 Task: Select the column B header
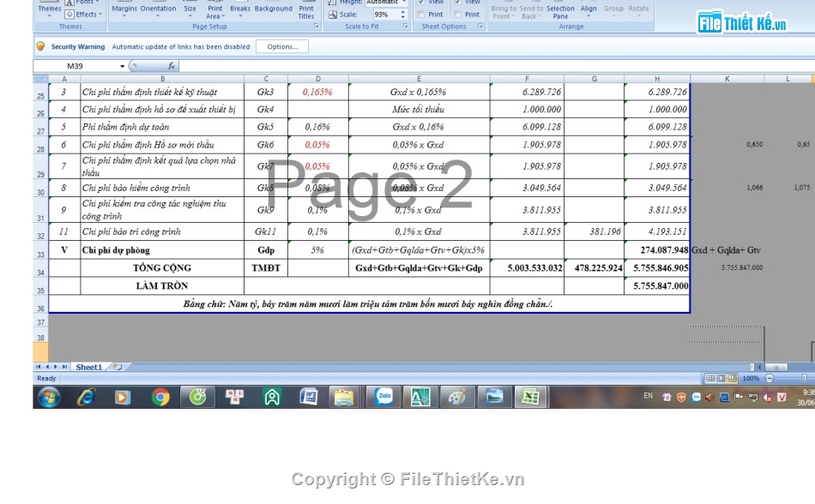tap(162, 79)
